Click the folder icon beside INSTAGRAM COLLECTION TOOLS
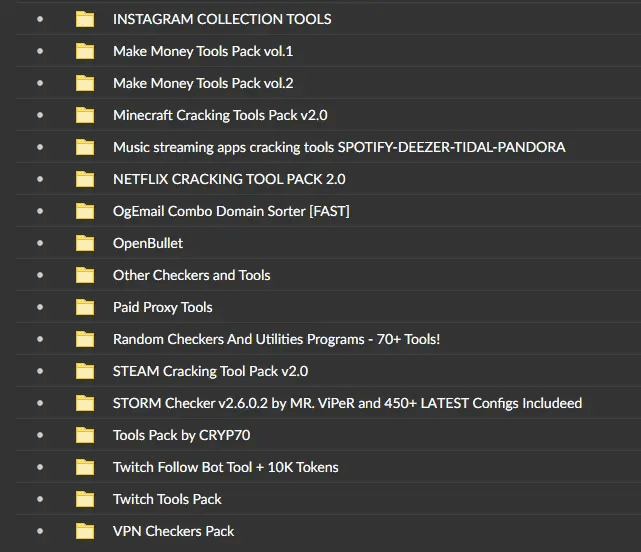The width and height of the screenshot is (641, 552). pos(85,19)
